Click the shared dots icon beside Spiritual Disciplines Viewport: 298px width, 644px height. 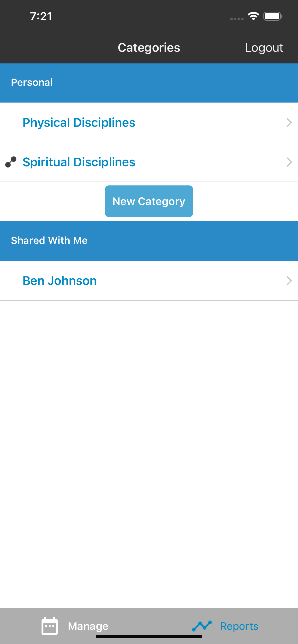11,162
